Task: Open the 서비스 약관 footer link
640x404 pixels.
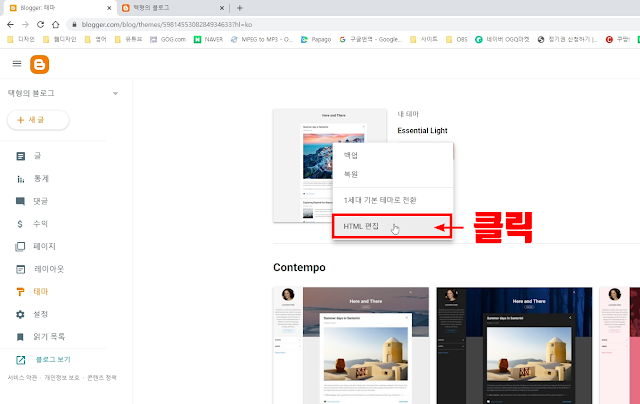Action: coord(22,377)
